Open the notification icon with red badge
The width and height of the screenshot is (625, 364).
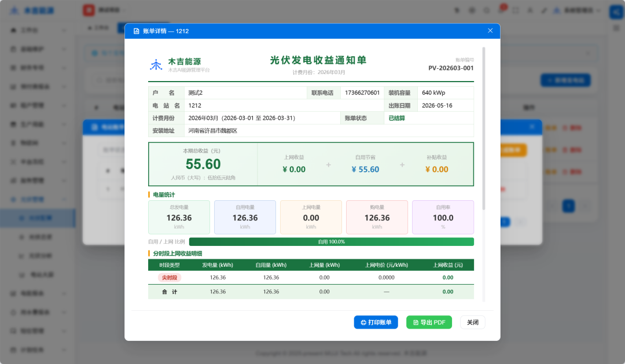(502, 10)
